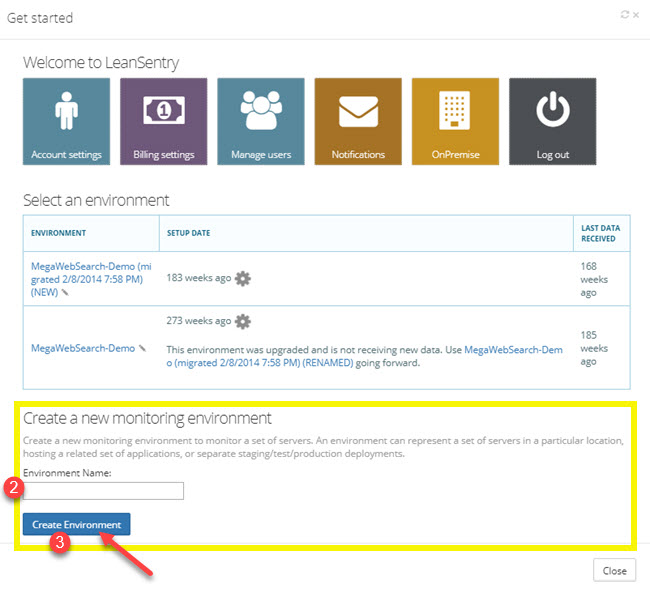Viewport: 650px width, 593px height.
Task: Click the Environment column header
Action: click(x=58, y=233)
